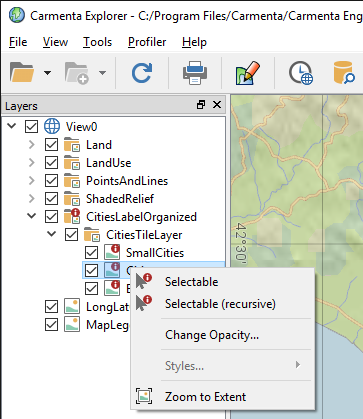Select the CitiesTileLayer label
Image resolution: width=363 pixels, height=419 pixels.
pyautogui.click(x=144, y=235)
